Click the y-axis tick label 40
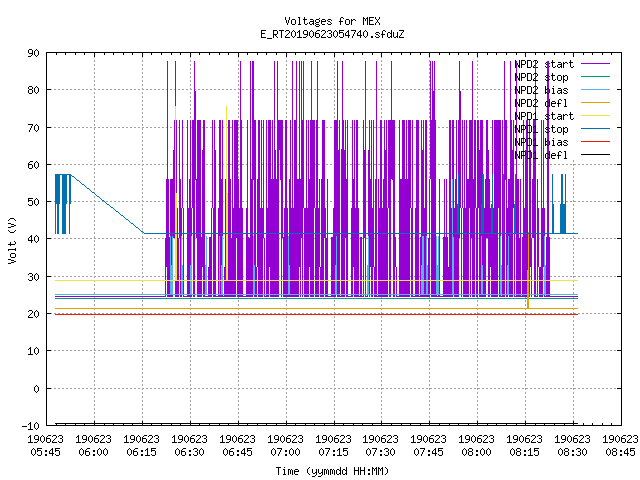Screen dimensions: 640x480 (x=33, y=239)
